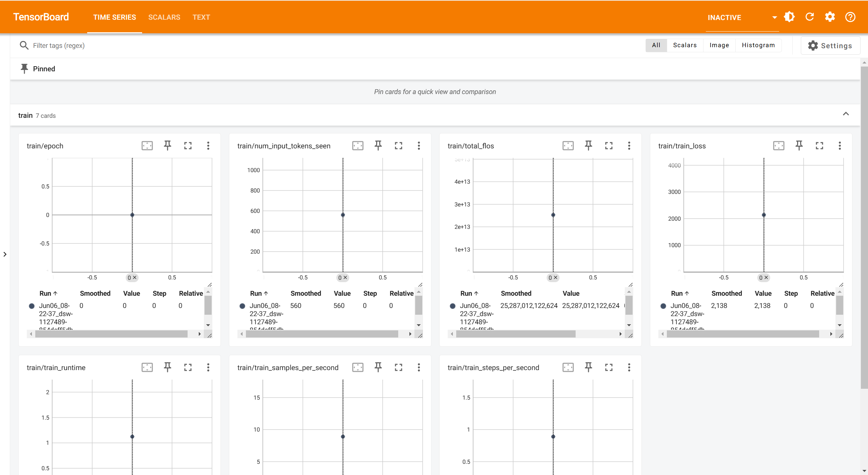868x475 pixels.
Task: Focus the Filter tags regex field
Action: point(332,45)
